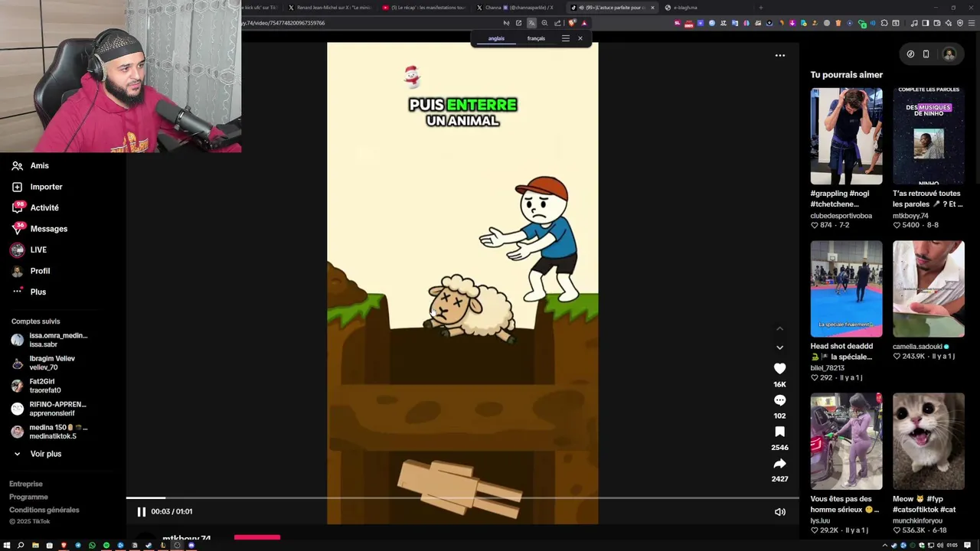980x551 pixels.
Task: Switch to the Renard Jean-Michel sur X tab
Action: click(x=331, y=8)
